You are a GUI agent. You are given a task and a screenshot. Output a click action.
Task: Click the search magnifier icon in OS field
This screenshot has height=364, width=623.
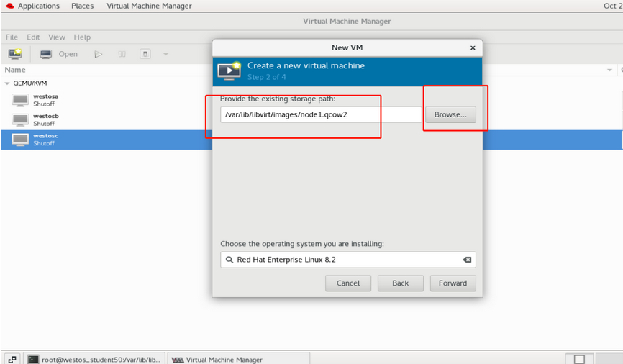(x=229, y=260)
